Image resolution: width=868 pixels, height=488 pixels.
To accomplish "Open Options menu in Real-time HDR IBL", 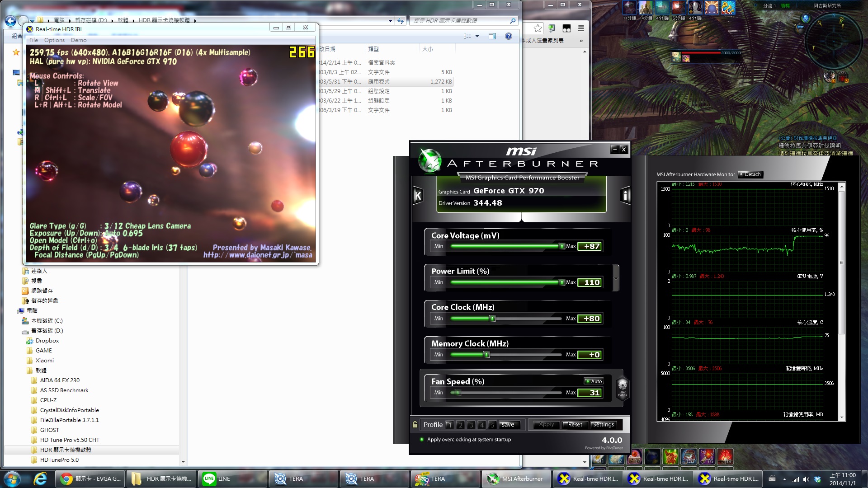I will tap(54, 40).
